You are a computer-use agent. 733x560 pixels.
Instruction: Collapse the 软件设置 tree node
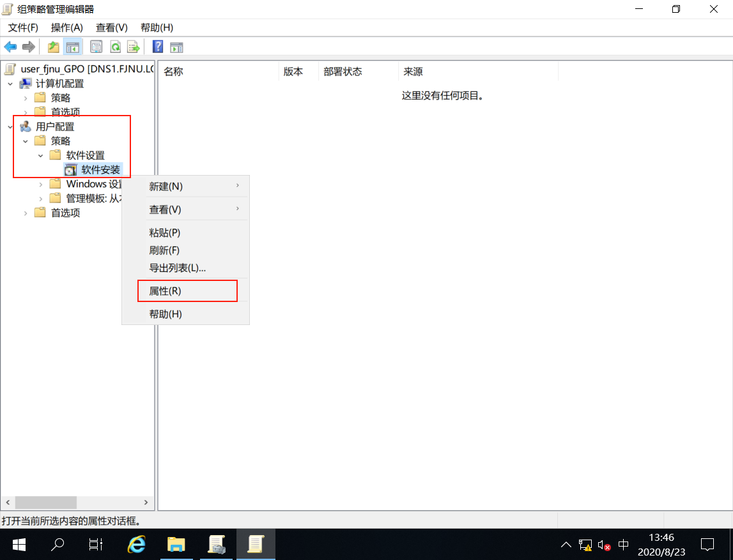coord(40,156)
